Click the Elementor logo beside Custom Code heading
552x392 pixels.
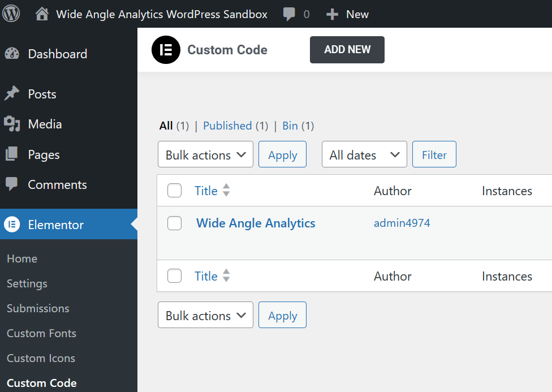pos(166,50)
